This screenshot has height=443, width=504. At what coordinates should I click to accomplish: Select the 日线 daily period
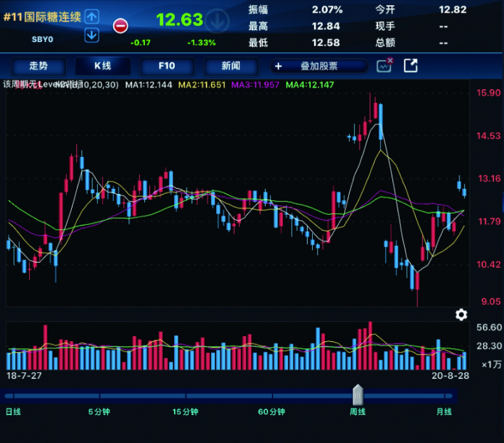[x=13, y=412]
